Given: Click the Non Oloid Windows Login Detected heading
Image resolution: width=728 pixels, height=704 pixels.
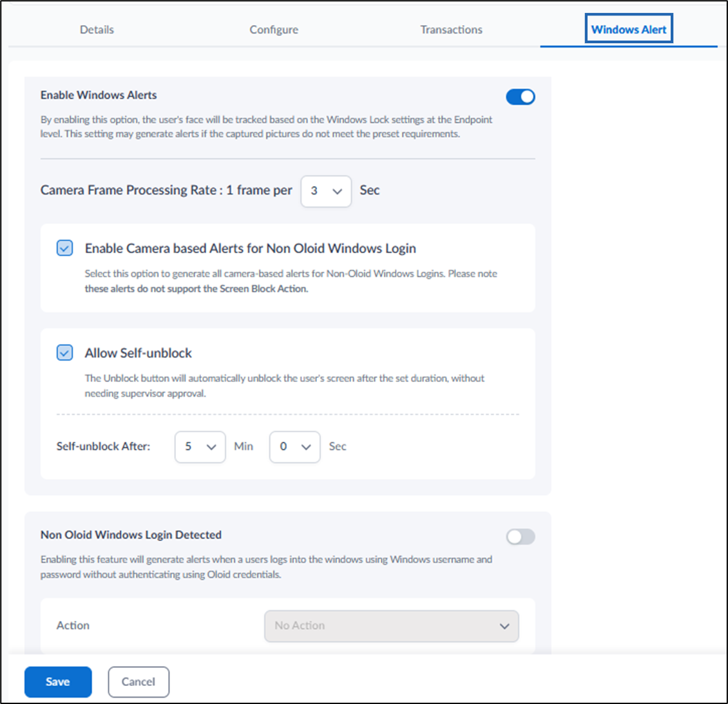Looking at the screenshot, I should 131,535.
